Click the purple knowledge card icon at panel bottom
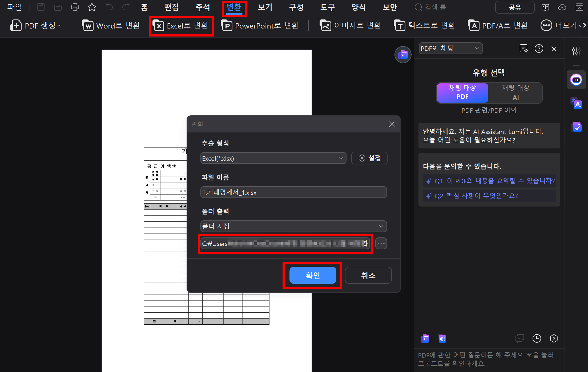Image resolution: width=588 pixels, height=372 pixels. pyautogui.click(x=442, y=338)
